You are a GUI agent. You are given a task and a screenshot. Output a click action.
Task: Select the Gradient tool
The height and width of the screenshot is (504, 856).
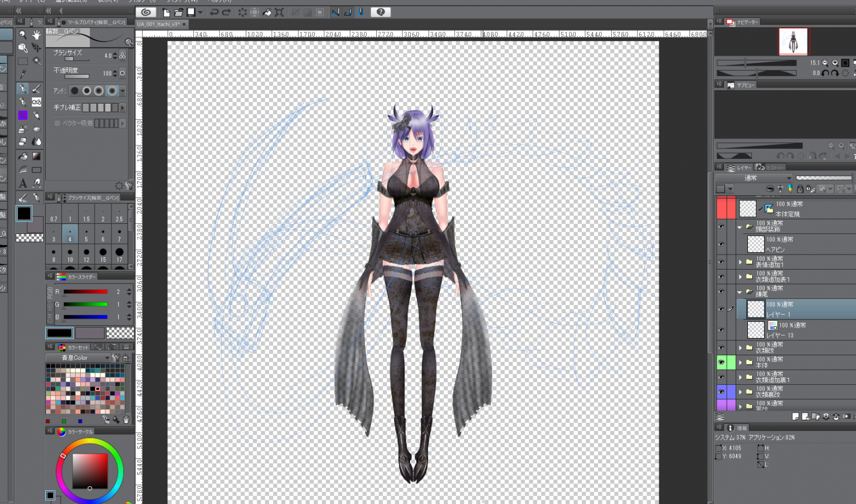click(36, 156)
